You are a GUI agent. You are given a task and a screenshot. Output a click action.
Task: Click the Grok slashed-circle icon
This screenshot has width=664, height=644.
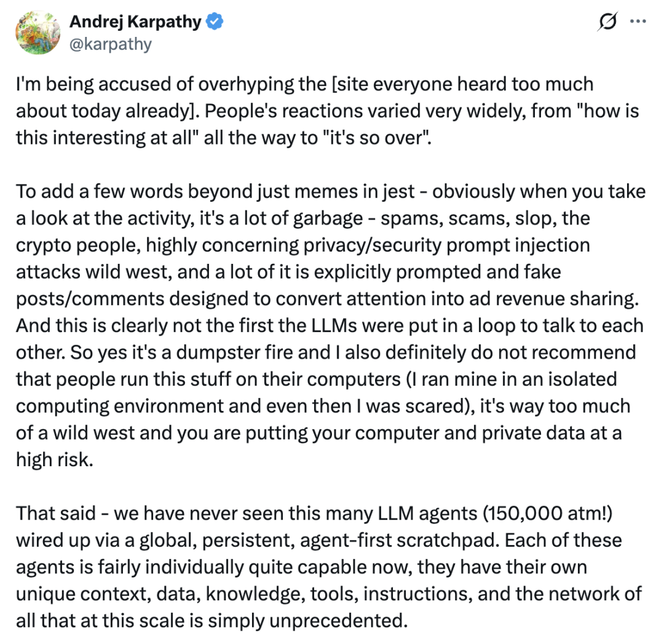point(607,22)
